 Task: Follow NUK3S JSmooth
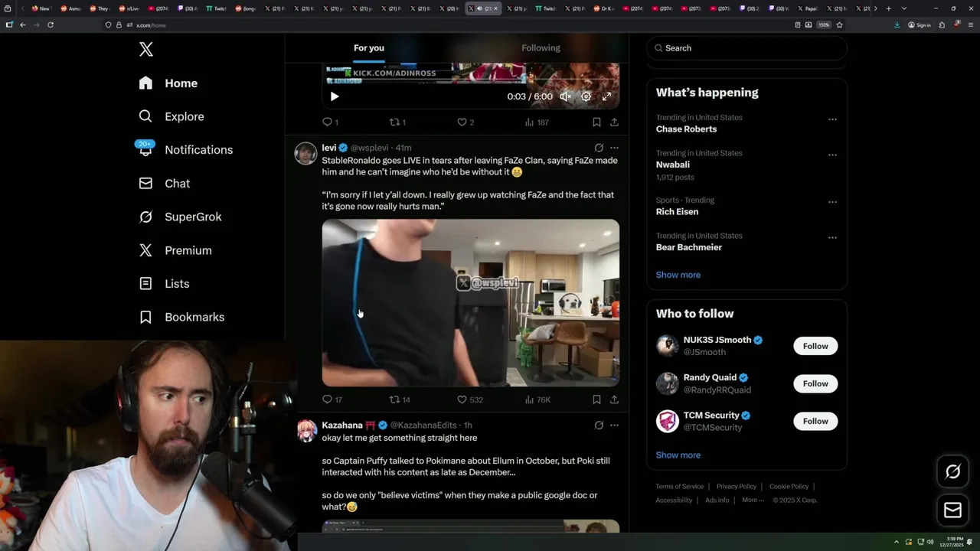pyautogui.click(x=815, y=346)
